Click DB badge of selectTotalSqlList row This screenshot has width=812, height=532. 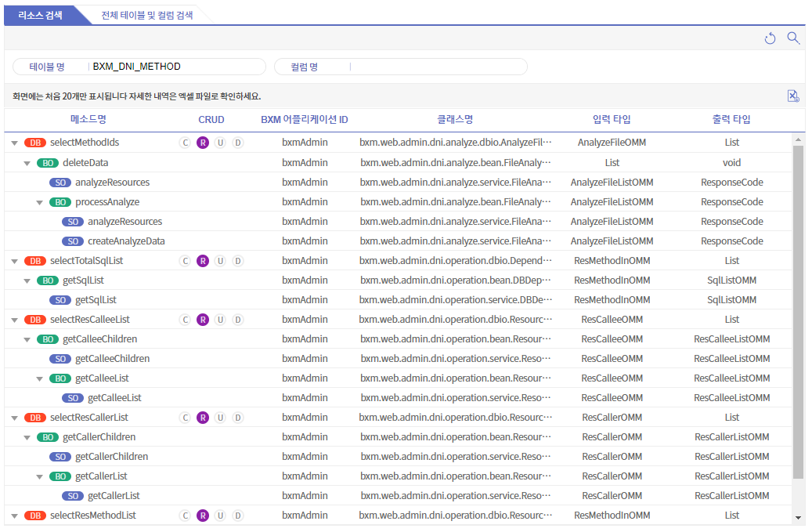click(35, 261)
